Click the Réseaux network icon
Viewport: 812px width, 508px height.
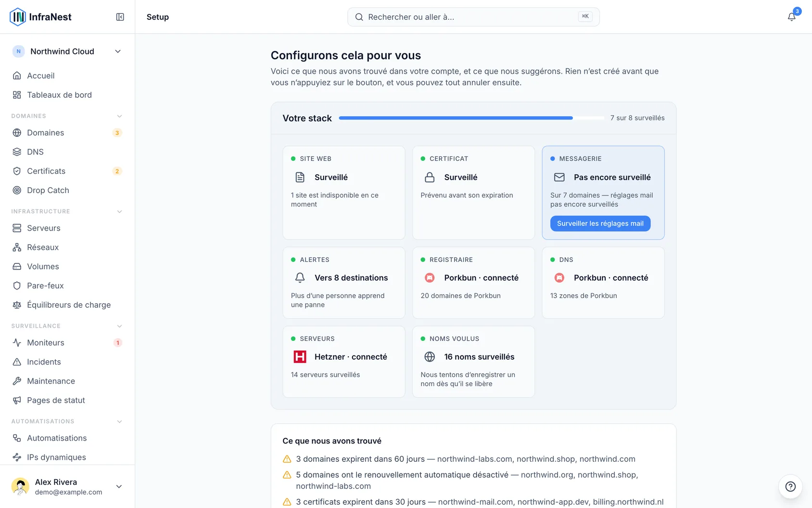pyautogui.click(x=17, y=247)
